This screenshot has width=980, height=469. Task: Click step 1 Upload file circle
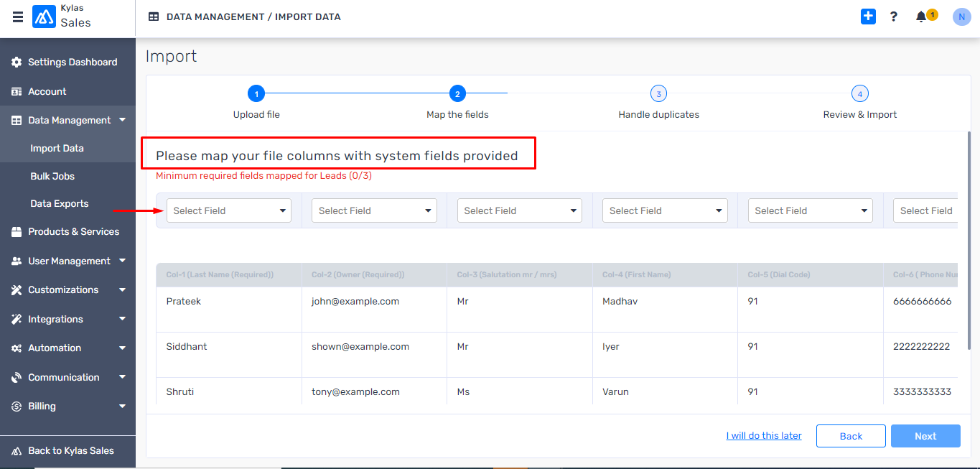pyautogui.click(x=256, y=93)
